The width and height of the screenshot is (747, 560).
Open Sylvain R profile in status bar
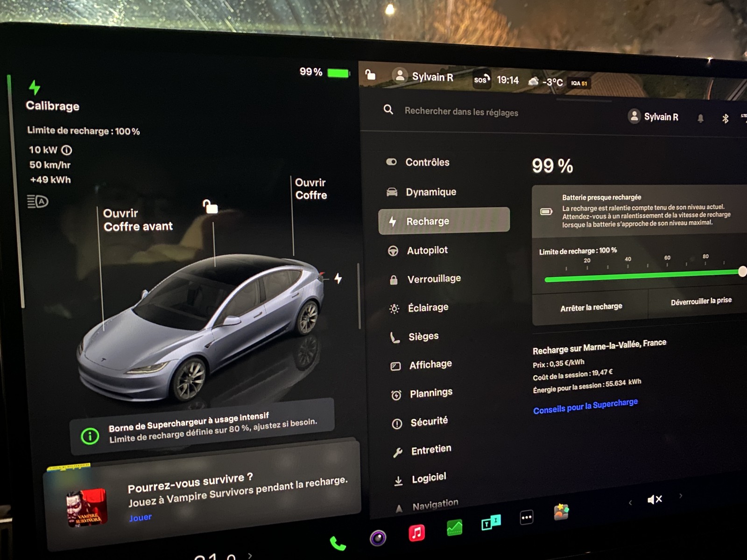pyautogui.click(x=423, y=76)
